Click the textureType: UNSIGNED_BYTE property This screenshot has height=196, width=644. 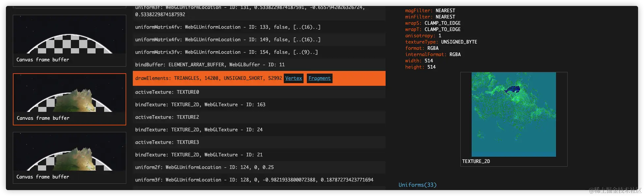click(441, 42)
